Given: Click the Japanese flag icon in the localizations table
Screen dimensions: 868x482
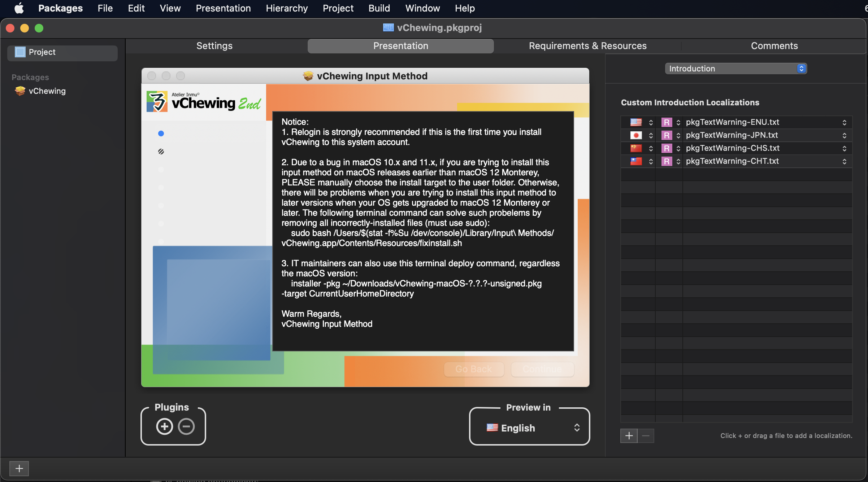Looking at the screenshot, I should 636,135.
